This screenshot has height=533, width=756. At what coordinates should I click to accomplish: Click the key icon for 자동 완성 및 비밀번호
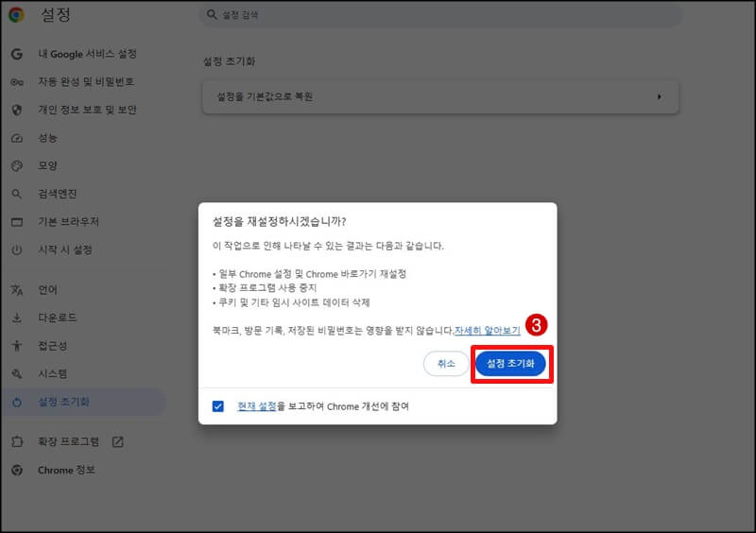click(17, 82)
